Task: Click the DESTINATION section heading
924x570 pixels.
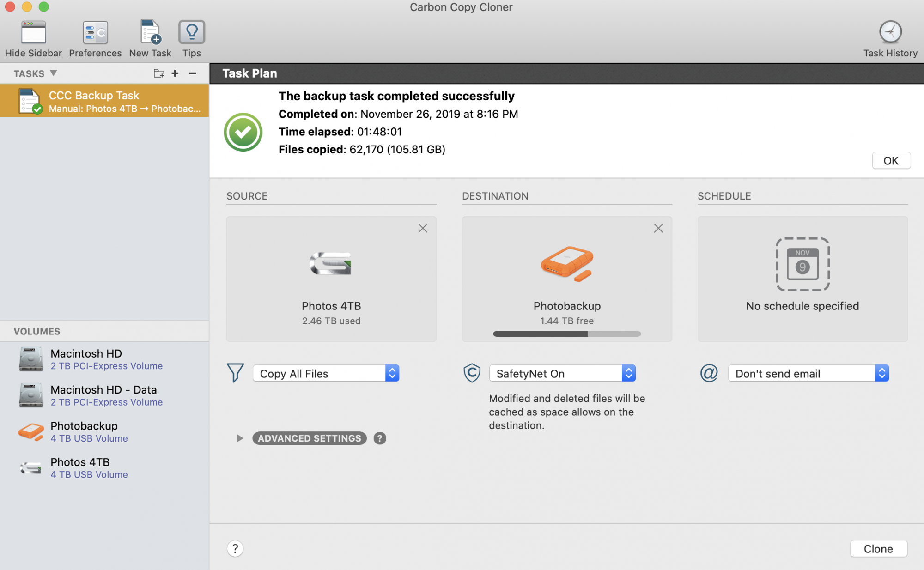Action: 495,196
